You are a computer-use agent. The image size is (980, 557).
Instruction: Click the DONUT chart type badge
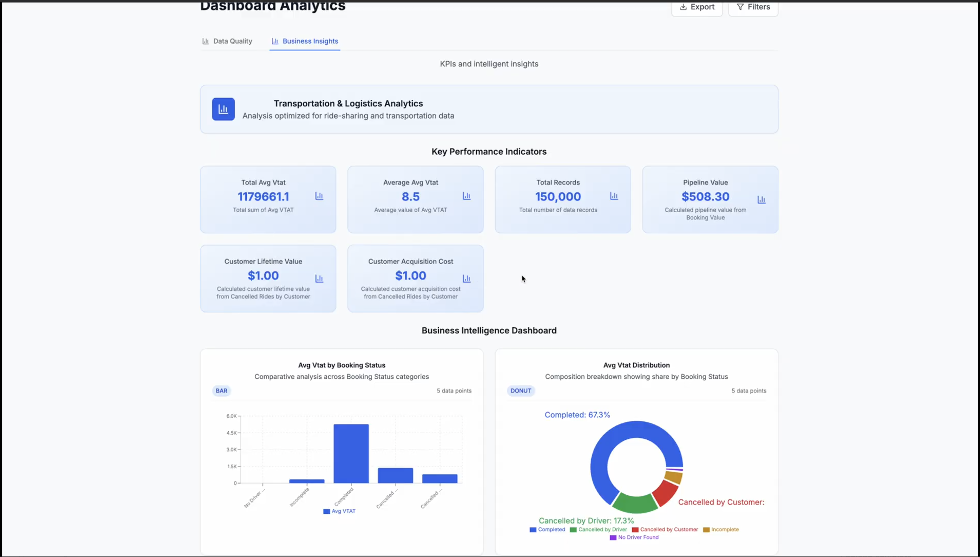pos(521,391)
